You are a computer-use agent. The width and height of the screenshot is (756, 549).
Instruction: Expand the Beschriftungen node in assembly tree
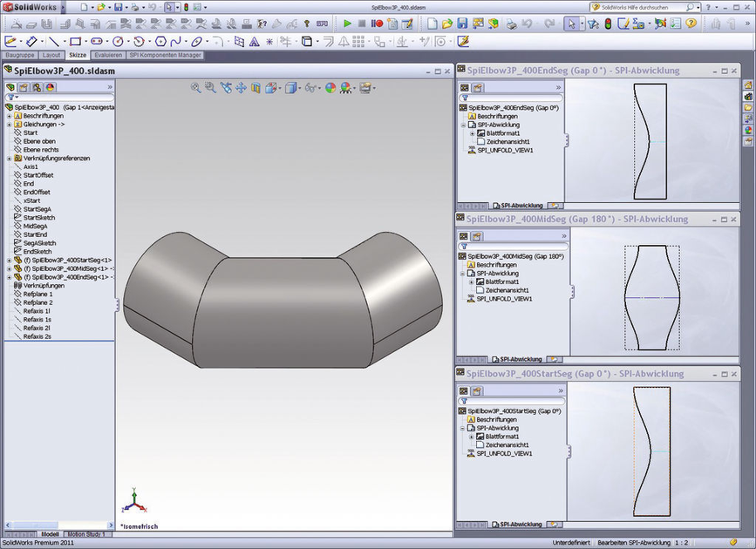click(10, 116)
